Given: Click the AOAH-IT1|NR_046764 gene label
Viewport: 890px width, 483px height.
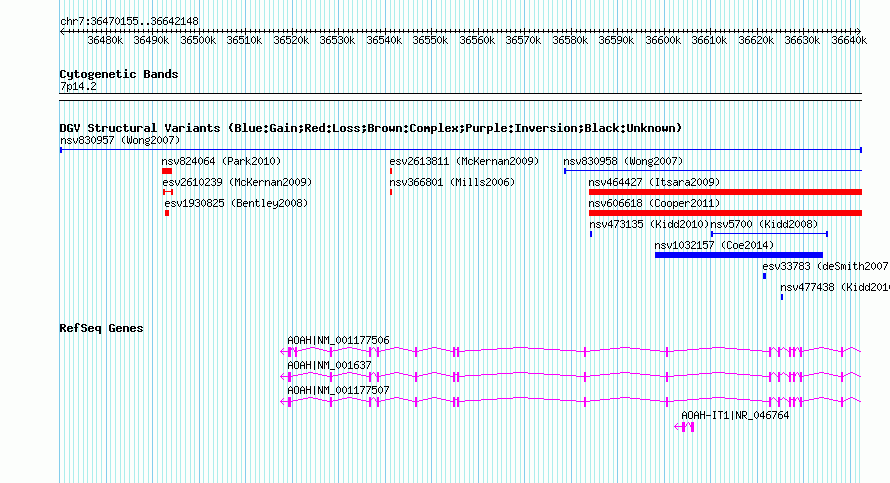Looking at the screenshot, I should coord(735,415).
